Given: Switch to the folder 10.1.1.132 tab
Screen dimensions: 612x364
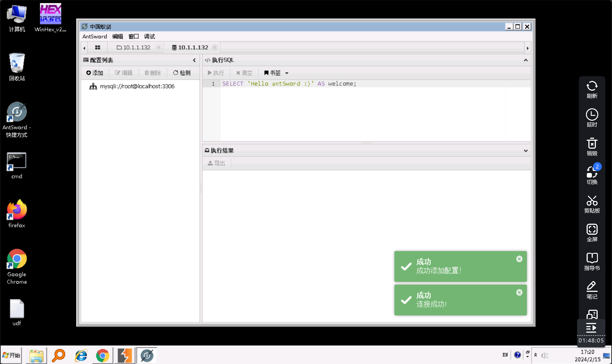Looking at the screenshot, I should tap(134, 48).
